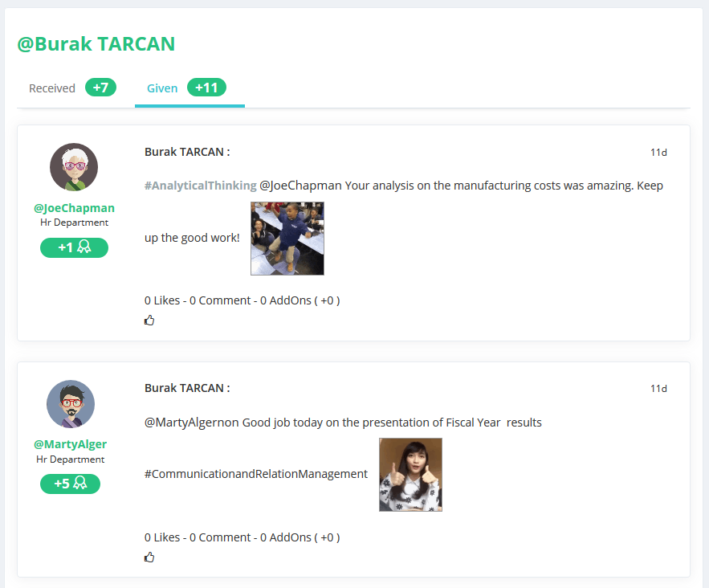This screenshot has width=709, height=588.
Task: Open the kid dancing GIF thumbnail
Action: pyautogui.click(x=287, y=239)
